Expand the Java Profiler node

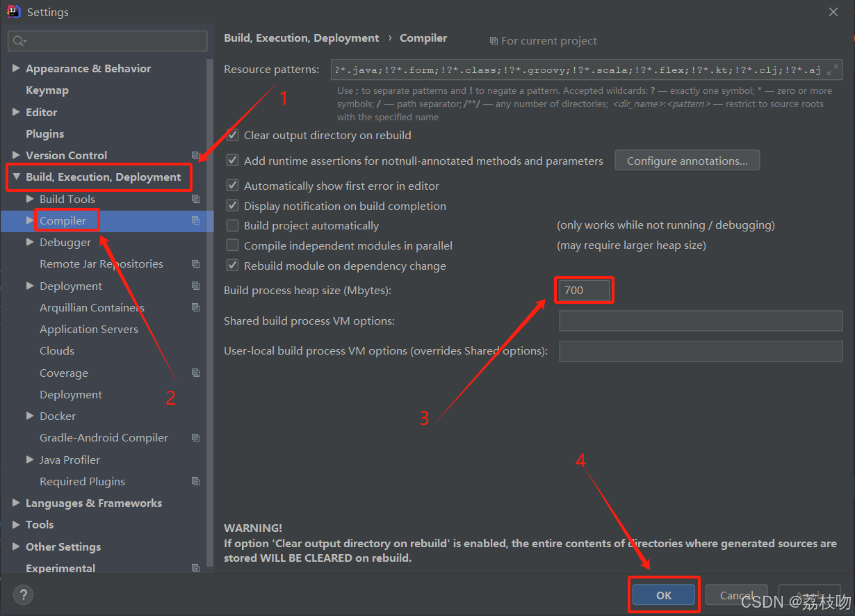30,460
